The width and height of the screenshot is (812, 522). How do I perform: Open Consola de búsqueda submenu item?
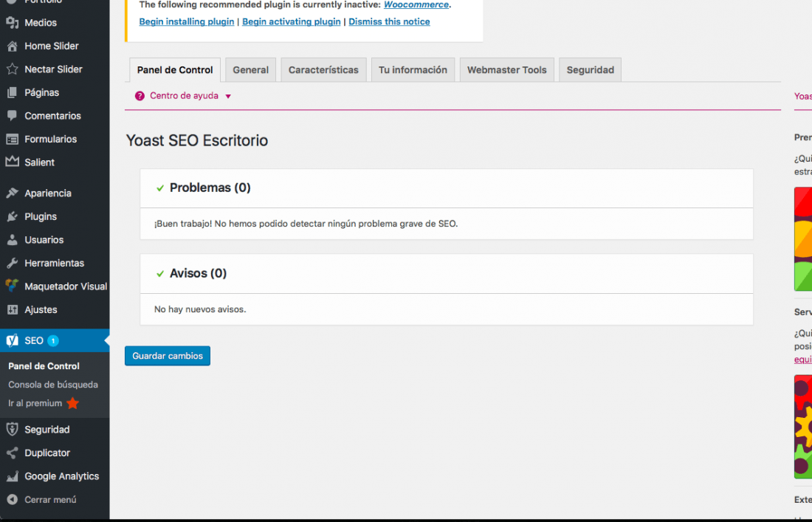(x=53, y=385)
